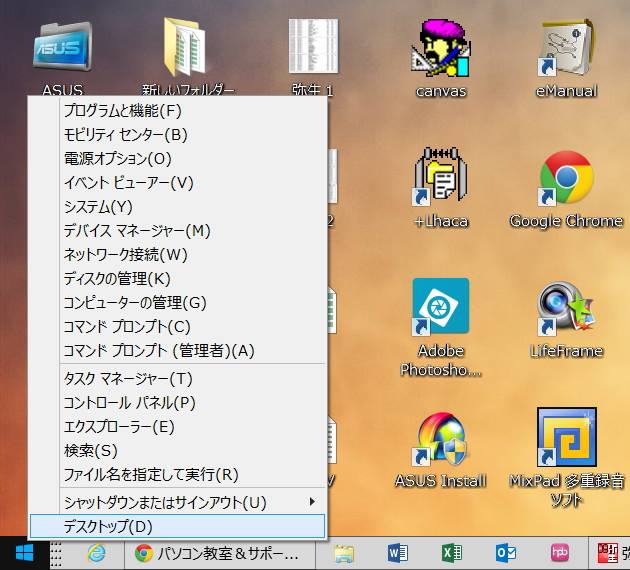Viewport: 630px width, 570px height.
Task: Choose 電源オプション(O)
Action: coord(177,159)
